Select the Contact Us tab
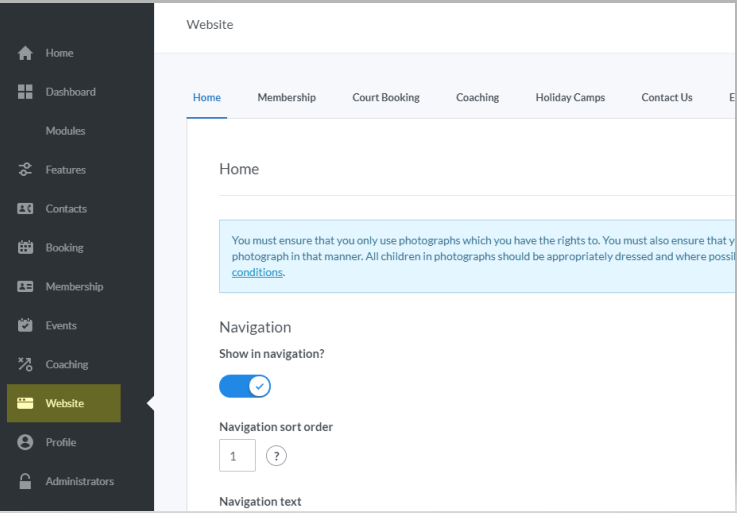This screenshot has width=737, height=513. (x=667, y=98)
